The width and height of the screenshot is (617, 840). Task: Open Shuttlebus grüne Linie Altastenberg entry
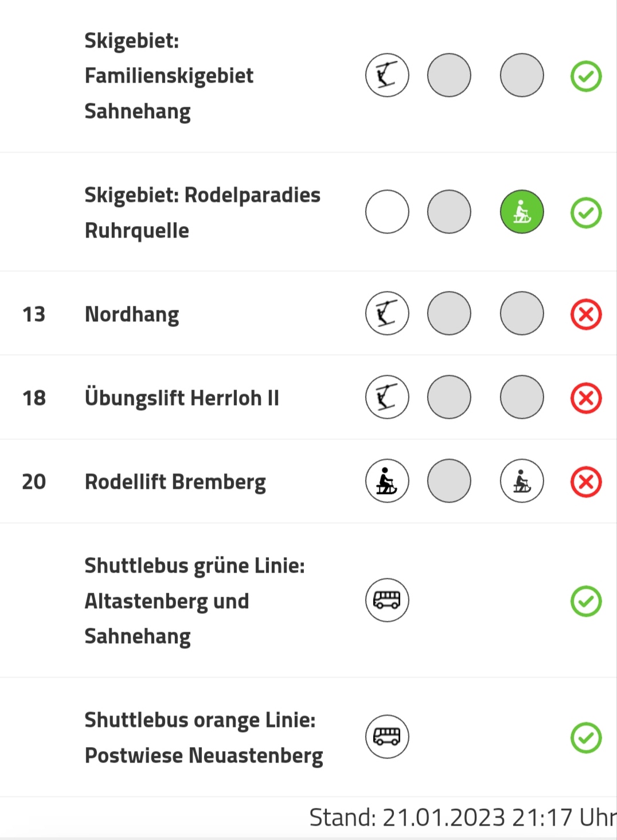click(194, 601)
